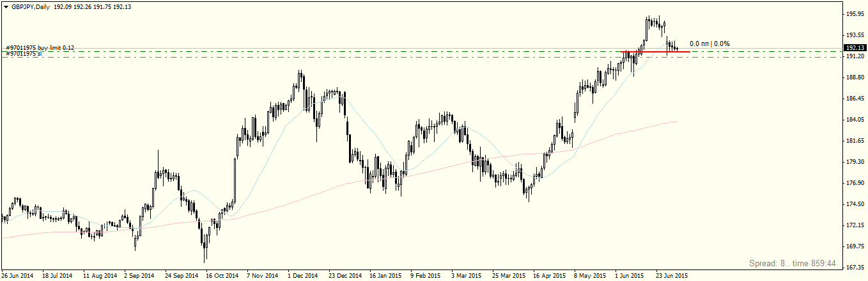The image size is (868, 281).
Task: Click the 18 Jul 2014 date label
Action: [58, 276]
